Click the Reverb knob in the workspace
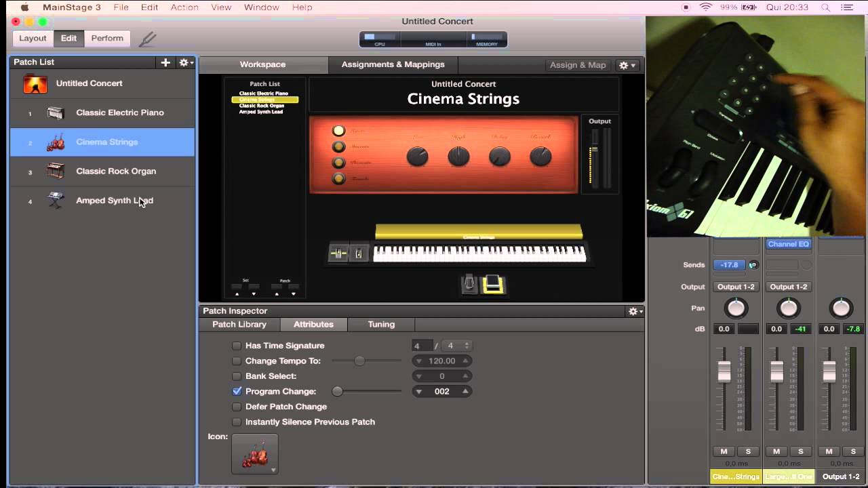The height and width of the screenshot is (488, 868). (x=540, y=157)
